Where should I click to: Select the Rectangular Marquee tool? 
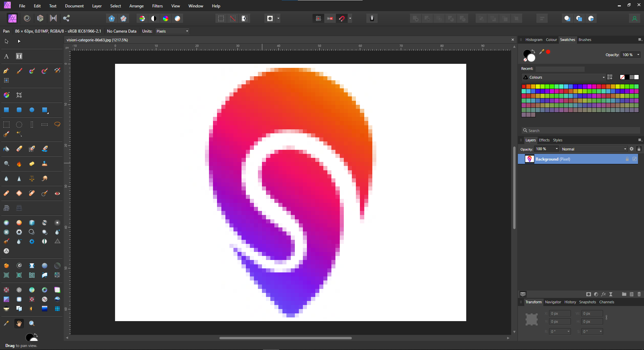tap(6, 125)
